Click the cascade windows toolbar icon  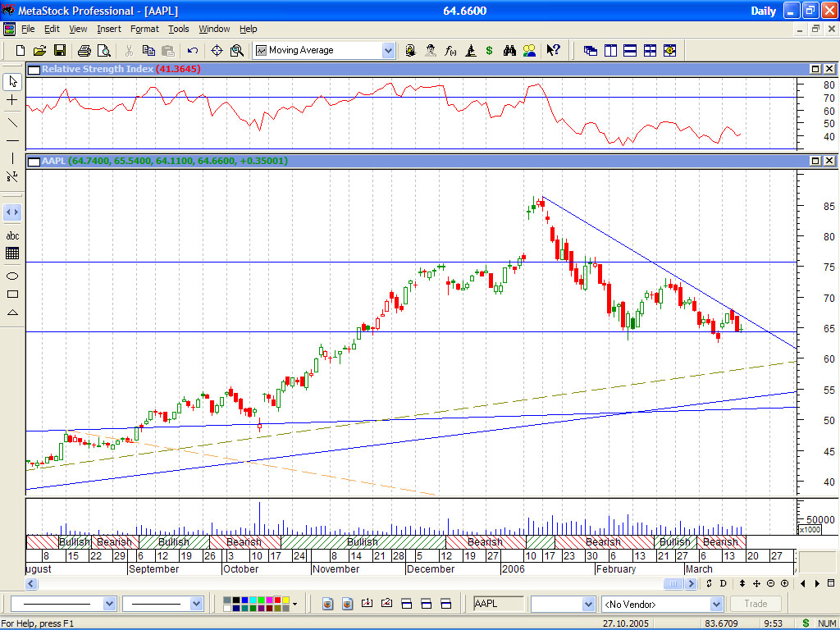(591, 50)
